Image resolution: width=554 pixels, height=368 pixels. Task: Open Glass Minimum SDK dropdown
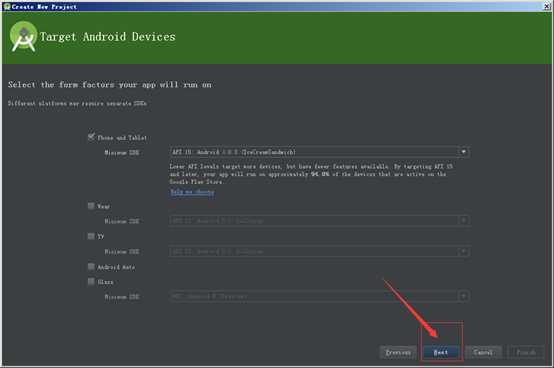(319, 296)
